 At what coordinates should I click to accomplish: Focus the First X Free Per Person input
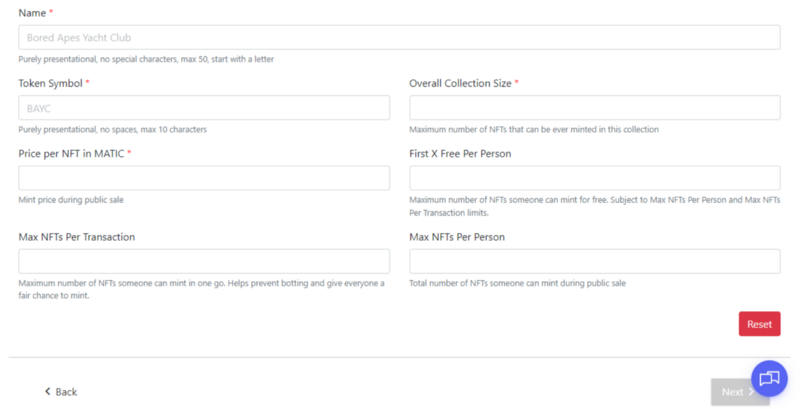[594, 178]
